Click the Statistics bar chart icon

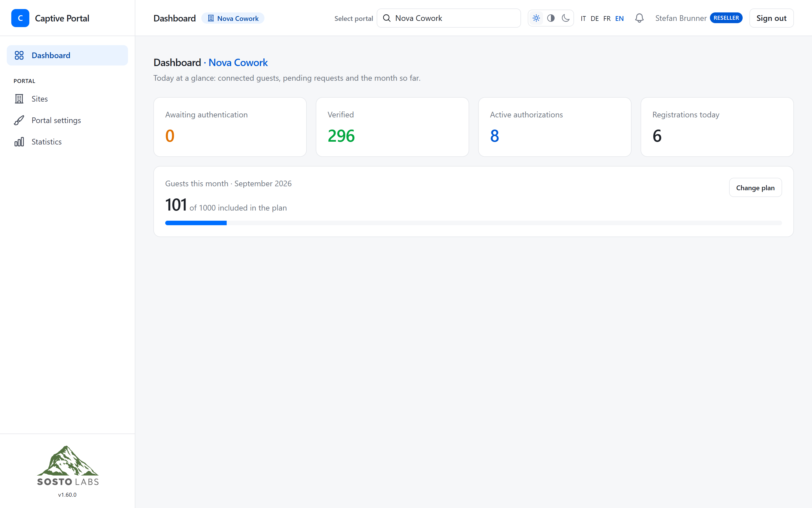19,142
